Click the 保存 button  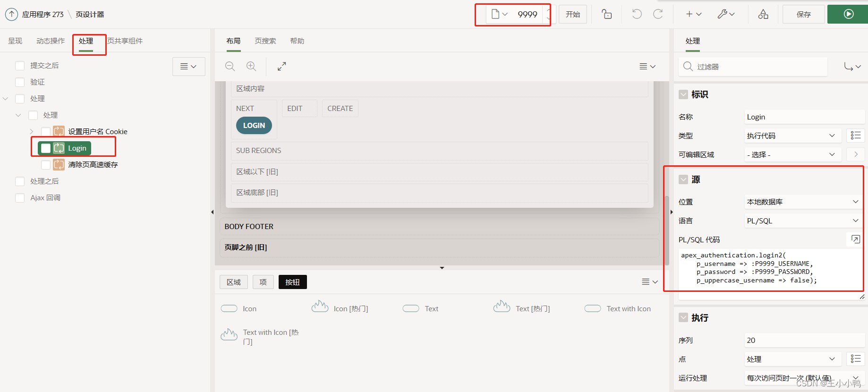pyautogui.click(x=804, y=14)
